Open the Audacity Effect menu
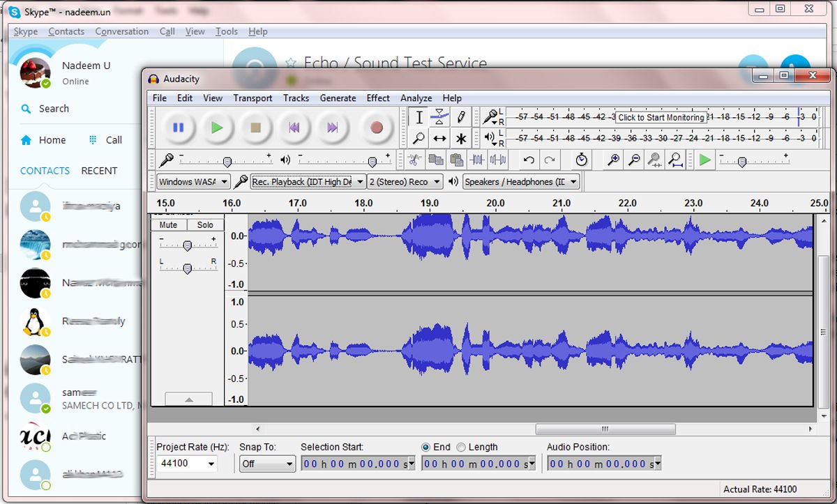 click(378, 98)
